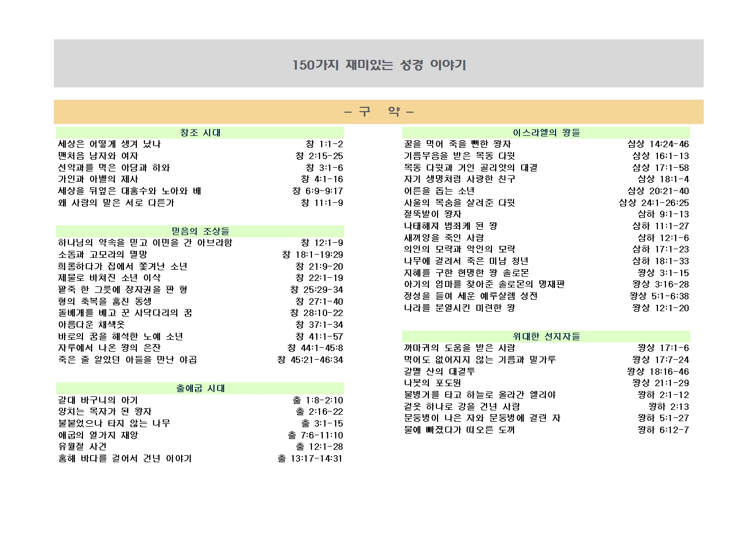This screenshot has height=535, width=756.
Task: Click the story '갈대 바구니의 아기'
Action: click(x=98, y=400)
